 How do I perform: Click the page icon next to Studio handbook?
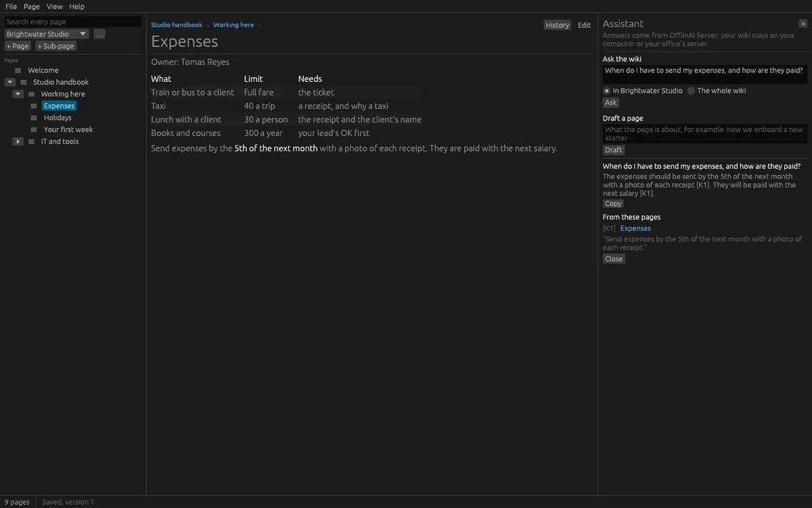tap(24, 82)
